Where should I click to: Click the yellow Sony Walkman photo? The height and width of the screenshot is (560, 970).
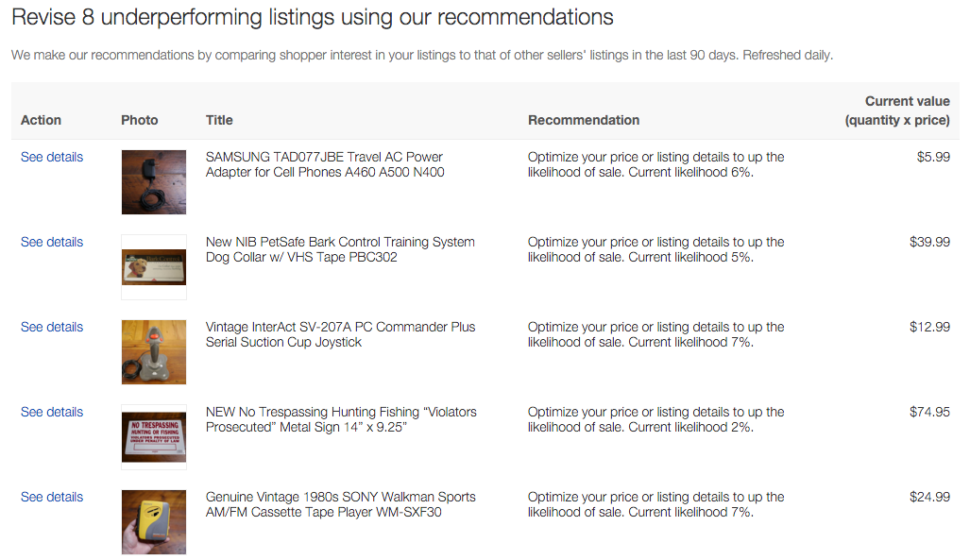[154, 522]
